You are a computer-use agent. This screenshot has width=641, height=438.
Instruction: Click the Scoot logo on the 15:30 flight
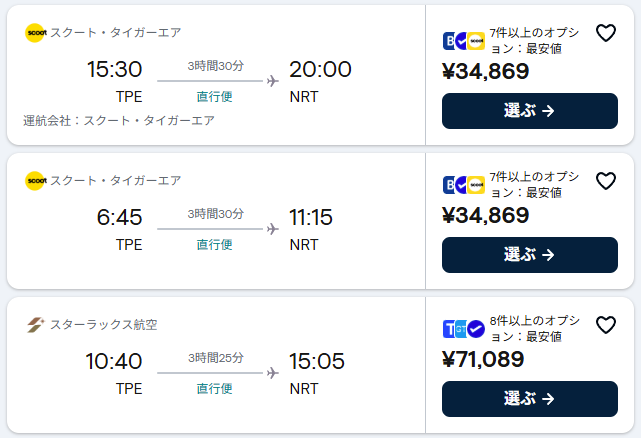tap(36, 32)
